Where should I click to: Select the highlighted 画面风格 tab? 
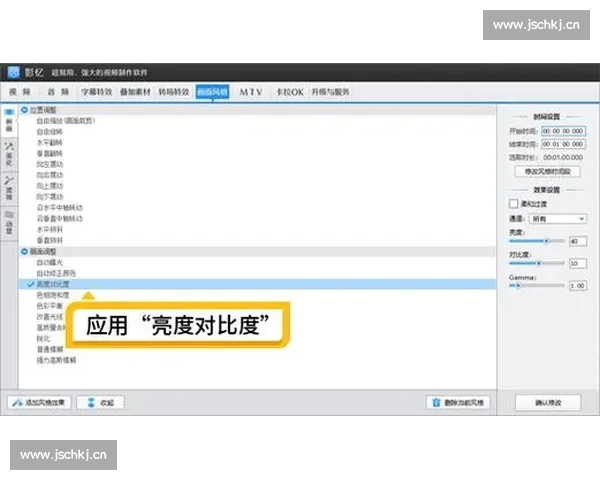[x=212, y=92]
